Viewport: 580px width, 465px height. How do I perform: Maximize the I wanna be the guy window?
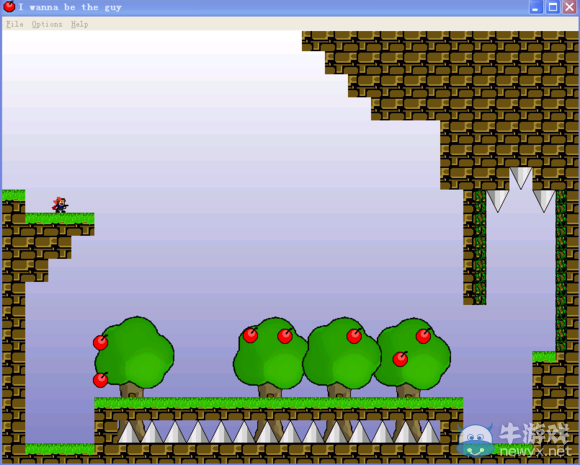(553, 7)
